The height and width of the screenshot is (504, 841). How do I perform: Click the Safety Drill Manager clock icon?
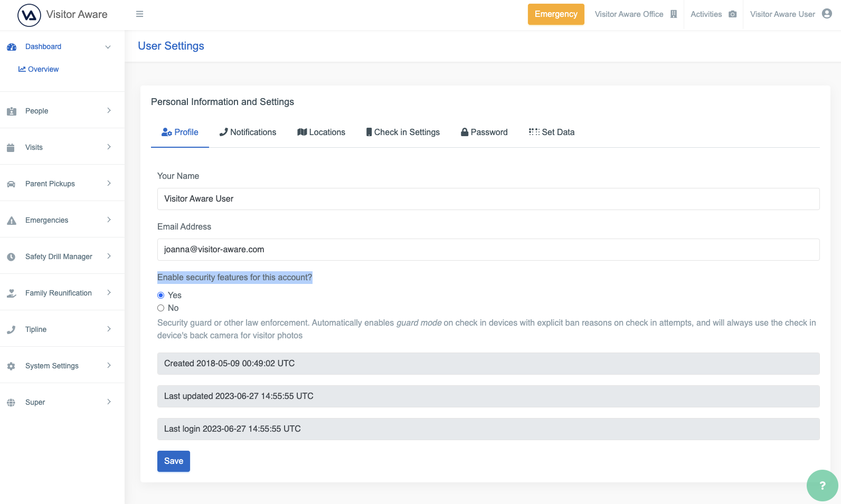pyautogui.click(x=11, y=257)
